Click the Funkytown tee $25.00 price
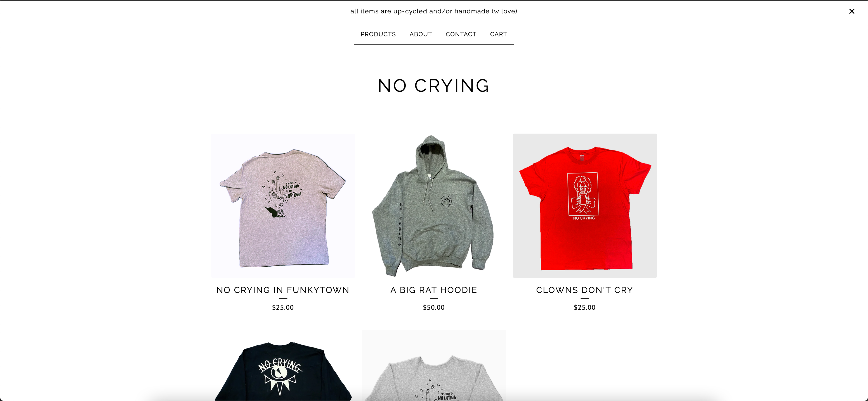 [x=283, y=308]
